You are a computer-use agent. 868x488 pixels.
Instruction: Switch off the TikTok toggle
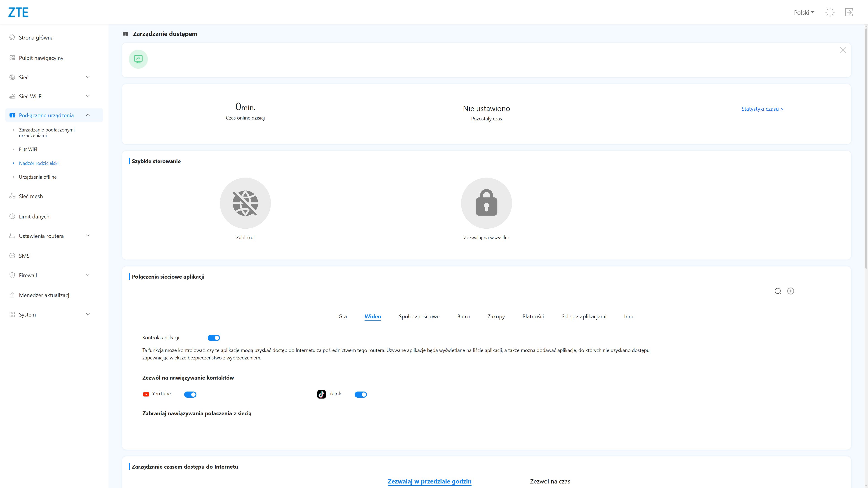coord(361,394)
